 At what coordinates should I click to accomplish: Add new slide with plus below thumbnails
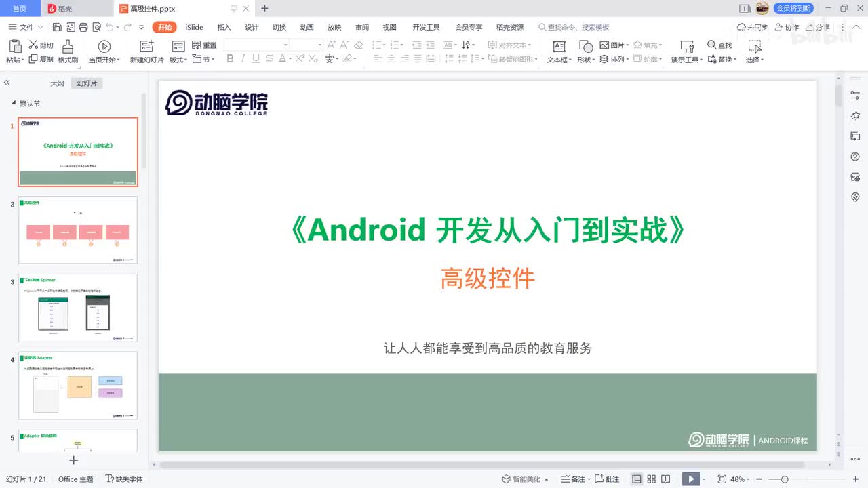[x=74, y=460]
